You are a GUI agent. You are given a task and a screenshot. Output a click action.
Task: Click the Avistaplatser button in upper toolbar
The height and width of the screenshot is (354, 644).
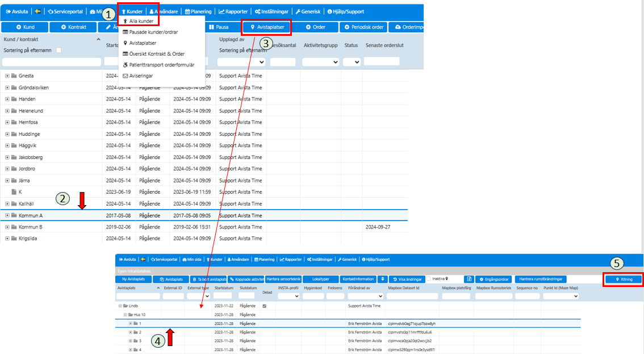point(266,27)
